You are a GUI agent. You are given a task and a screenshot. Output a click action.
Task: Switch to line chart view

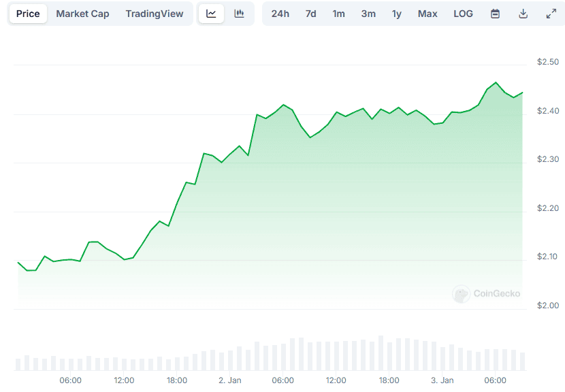tap(211, 14)
